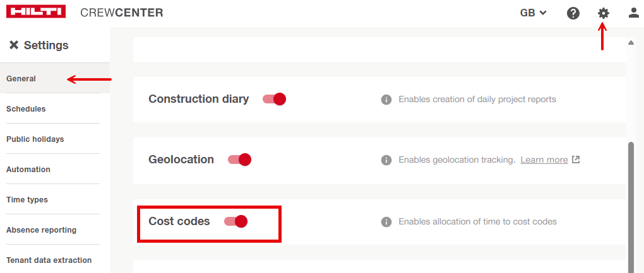Click info icon beside Geolocation description
Viewport: 644px width, 273px height.
[x=386, y=160]
